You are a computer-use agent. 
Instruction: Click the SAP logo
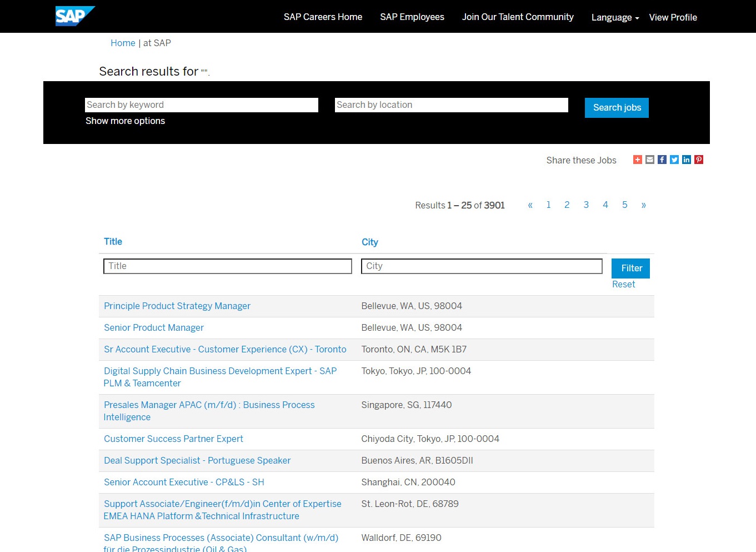(x=74, y=16)
